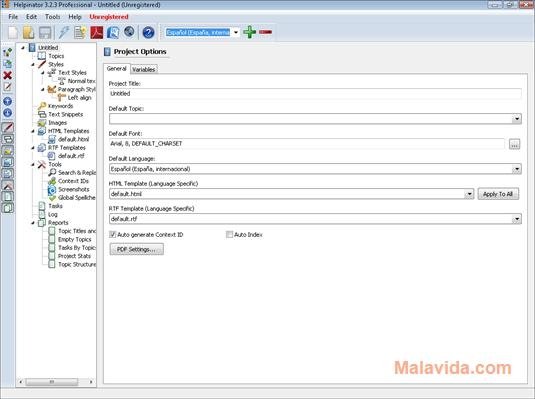Click the document with lightbulb toolbar icon
Viewport: 535px width, 399px height.
80,32
